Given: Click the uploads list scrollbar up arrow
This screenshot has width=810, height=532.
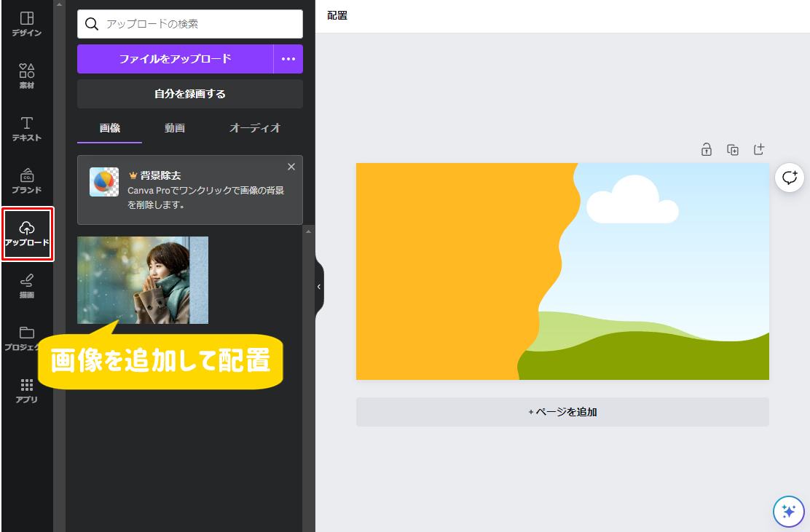Looking at the screenshot, I should coord(308,231).
